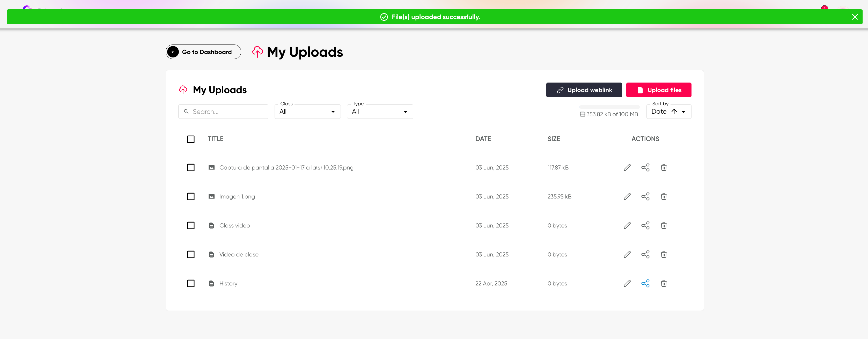This screenshot has height=339, width=868.
Task: Delete the History upload entry
Action: point(664,283)
